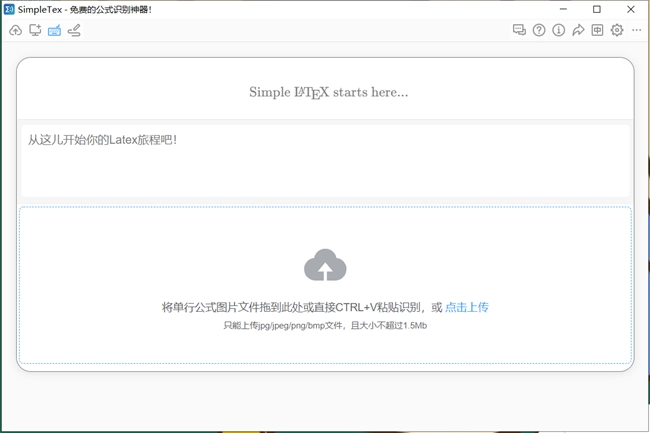Close the SimpleTex window
Viewport: 650px width, 433px height.
[x=631, y=9]
